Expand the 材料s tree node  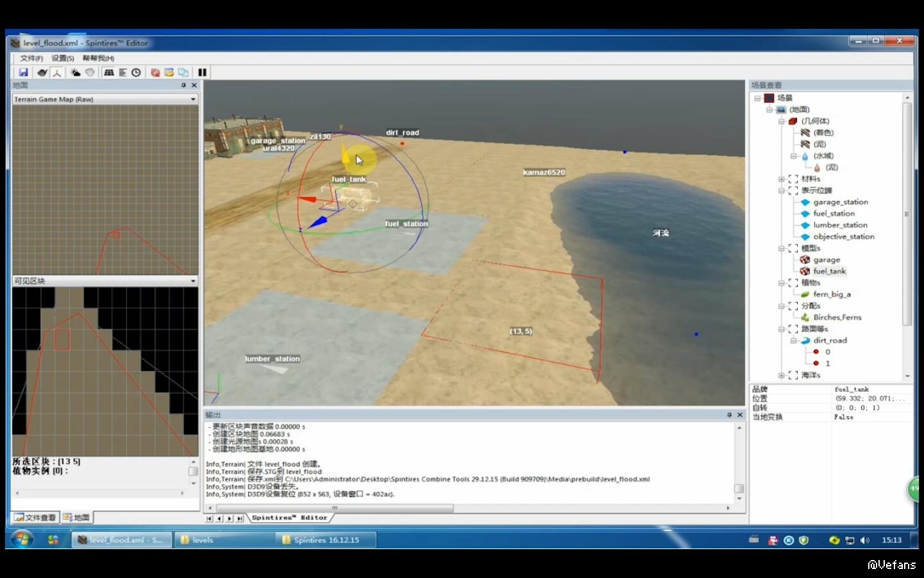pos(781,179)
